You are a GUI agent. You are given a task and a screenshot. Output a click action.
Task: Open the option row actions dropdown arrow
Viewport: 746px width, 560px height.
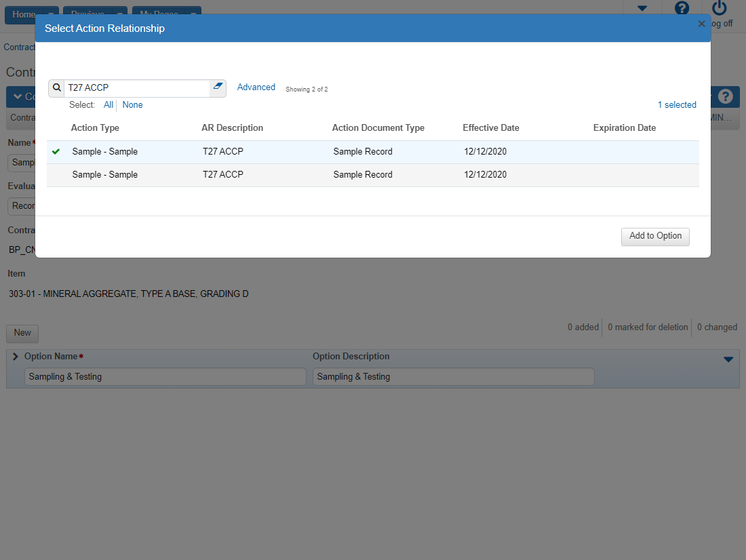click(x=728, y=359)
